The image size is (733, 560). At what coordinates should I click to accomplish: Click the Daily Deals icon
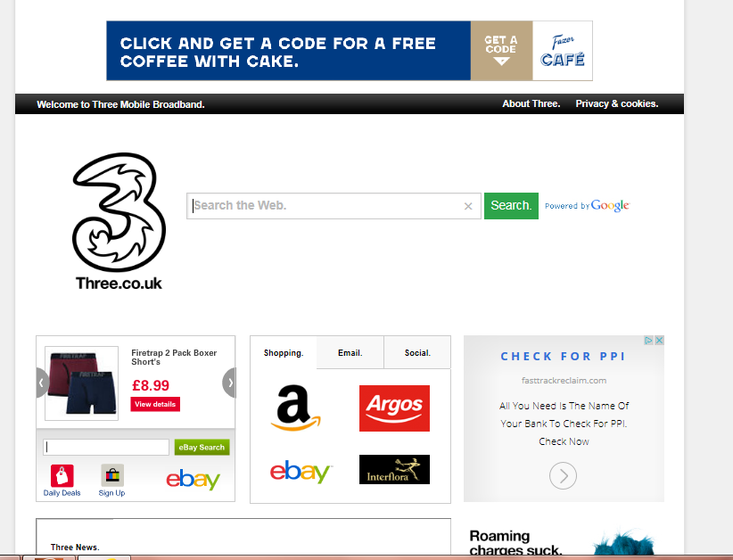click(x=62, y=481)
